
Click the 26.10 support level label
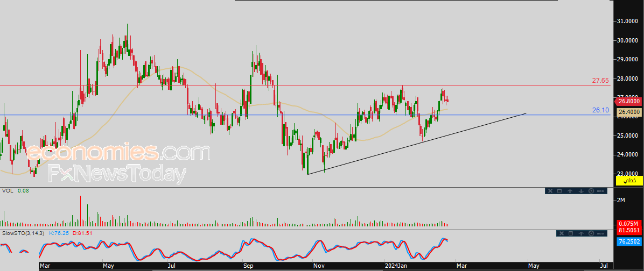(600, 110)
